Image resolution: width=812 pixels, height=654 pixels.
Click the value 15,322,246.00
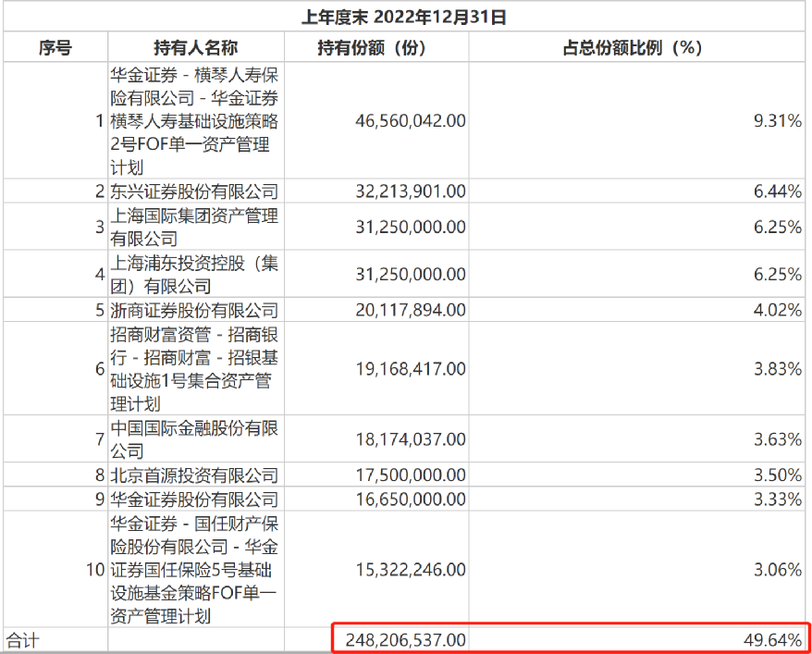click(x=410, y=570)
